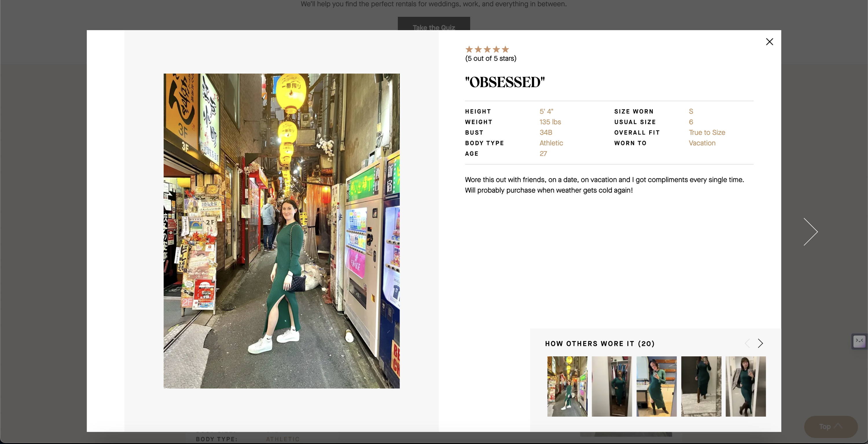Click the age value 27
Viewport: 868px width, 444px height.
pyautogui.click(x=543, y=154)
